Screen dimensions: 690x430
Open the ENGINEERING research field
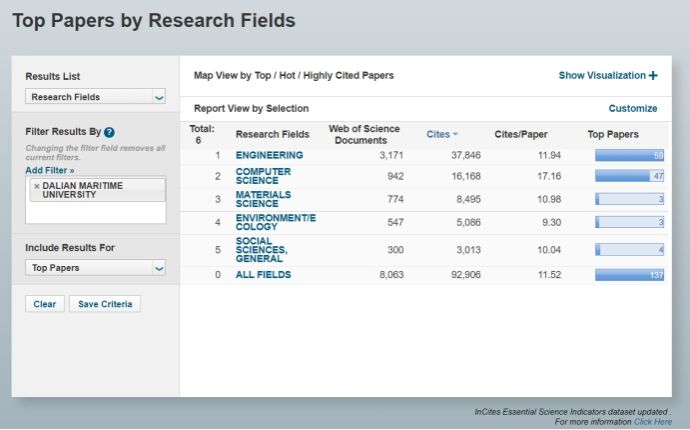(269, 156)
